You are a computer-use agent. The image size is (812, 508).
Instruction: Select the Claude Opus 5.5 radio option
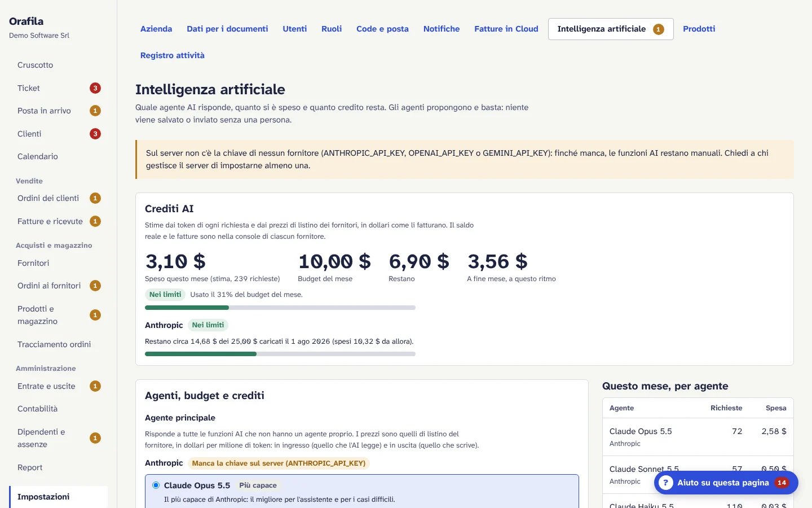coord(156,485)
